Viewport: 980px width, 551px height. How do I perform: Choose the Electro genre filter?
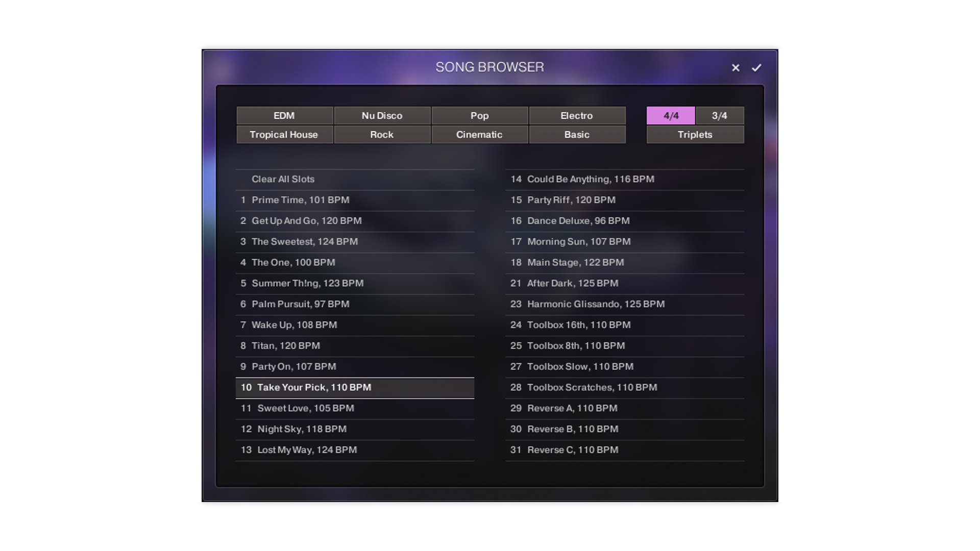[x=577, y=116]
